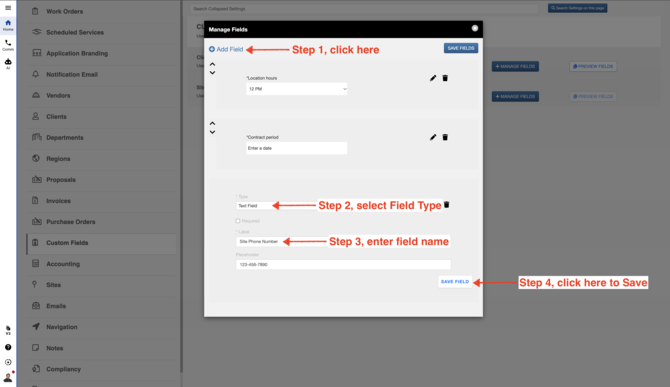The image size is (670, 387).
Task: Edit the Location hours field pencil
Action: tap(433, 78)
